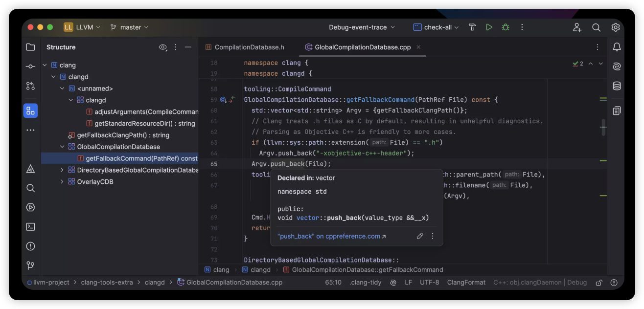The height and width of the screenshot is (309, 644).
Task: Toggle the read-only lock in status bar
Action: coord(598,283)
